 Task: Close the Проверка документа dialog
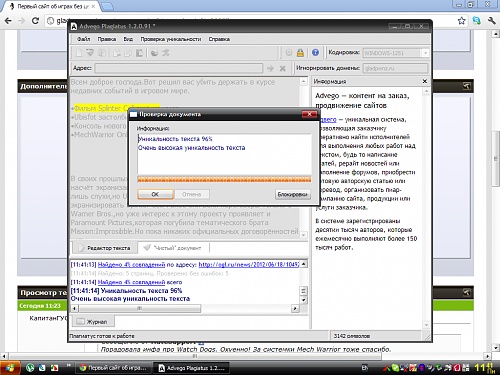(x=309, y=114)
